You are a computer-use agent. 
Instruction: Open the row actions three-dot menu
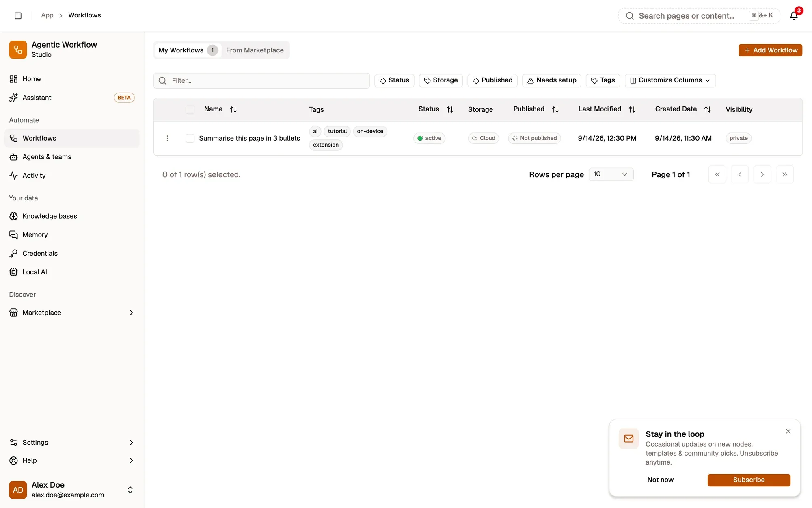point(167,138)
